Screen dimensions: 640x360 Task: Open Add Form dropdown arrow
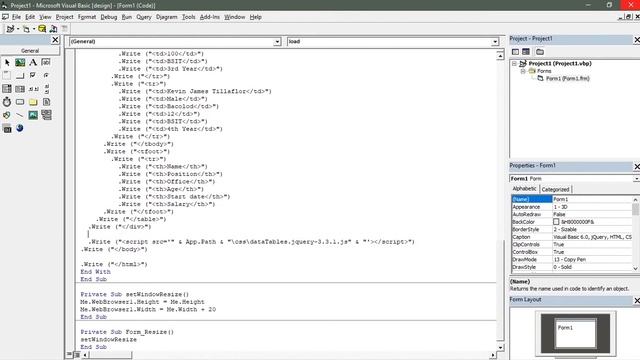tap(33, 29)
